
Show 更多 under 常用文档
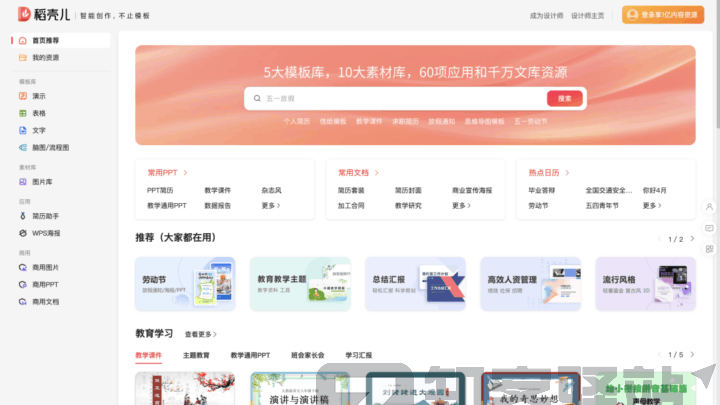[x=460, y=206]
